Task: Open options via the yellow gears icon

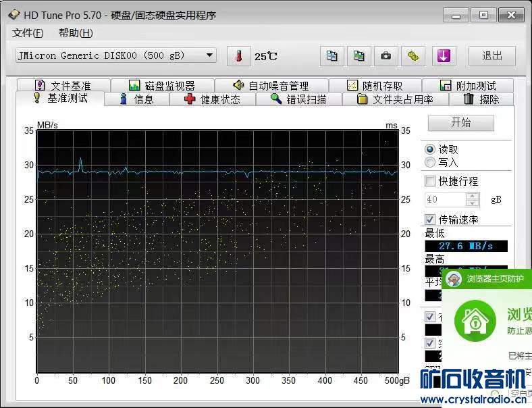Action: (413, 56)
